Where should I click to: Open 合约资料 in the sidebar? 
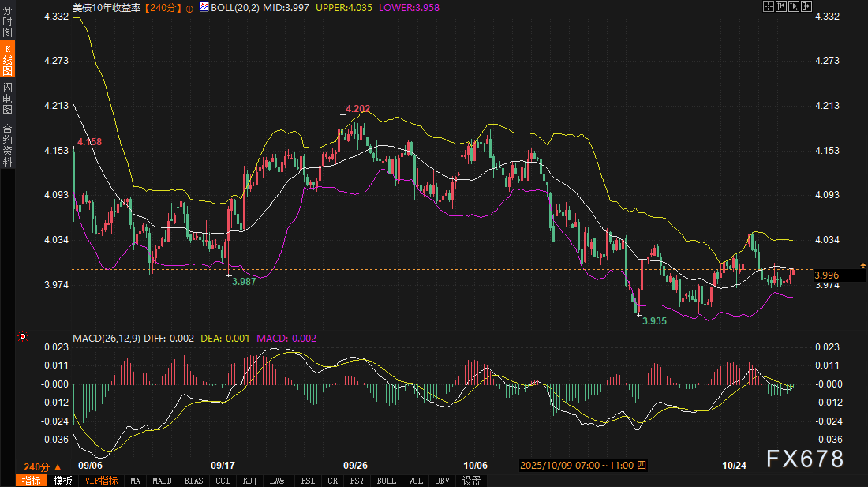(x=8, y=145)
